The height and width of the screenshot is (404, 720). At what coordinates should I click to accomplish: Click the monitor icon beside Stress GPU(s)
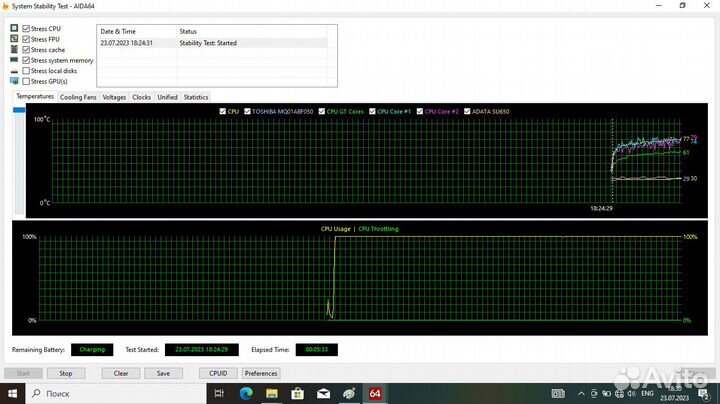tap(14, 81)
